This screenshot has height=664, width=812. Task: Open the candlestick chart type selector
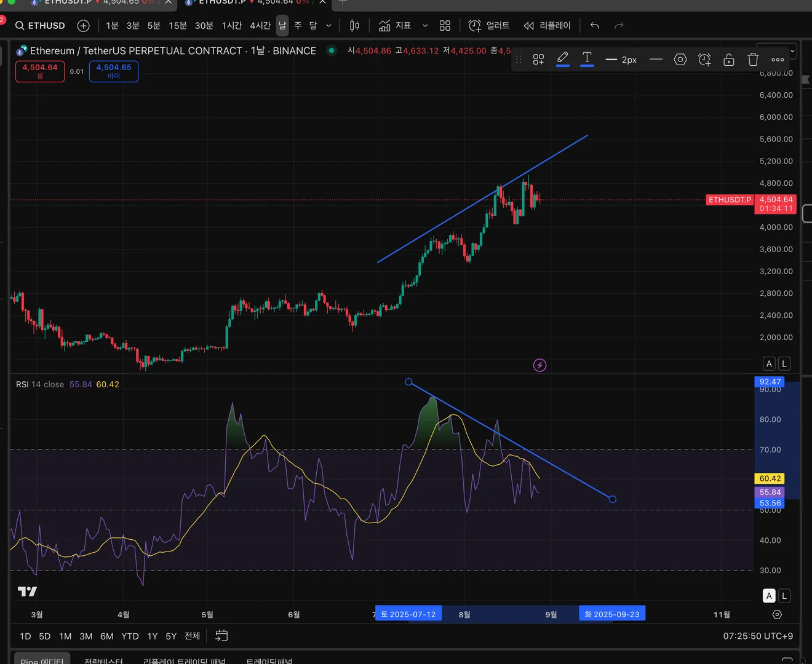[354, 26]
